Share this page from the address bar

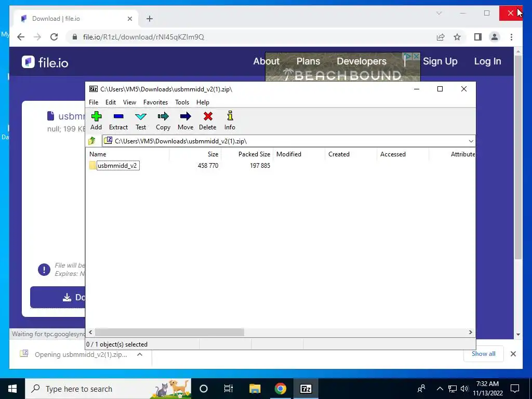441,37
